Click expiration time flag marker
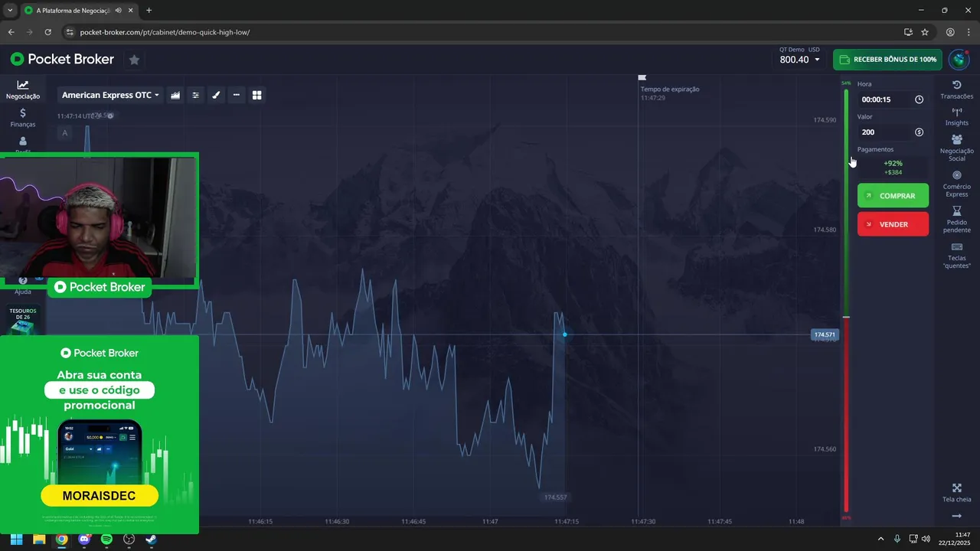Screen dimensions: 980x551 (x=642, y=77)
